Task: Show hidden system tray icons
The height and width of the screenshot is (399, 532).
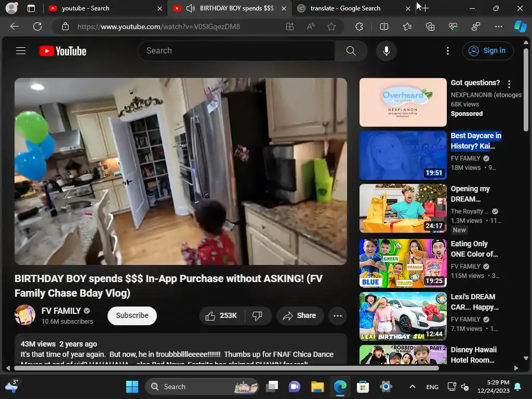Action: (412, 387)
